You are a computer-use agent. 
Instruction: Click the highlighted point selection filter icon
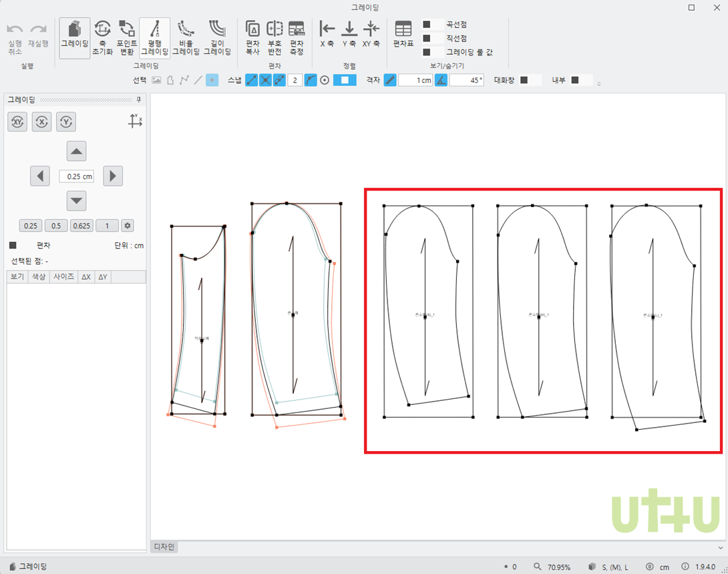tap(212, 80)
